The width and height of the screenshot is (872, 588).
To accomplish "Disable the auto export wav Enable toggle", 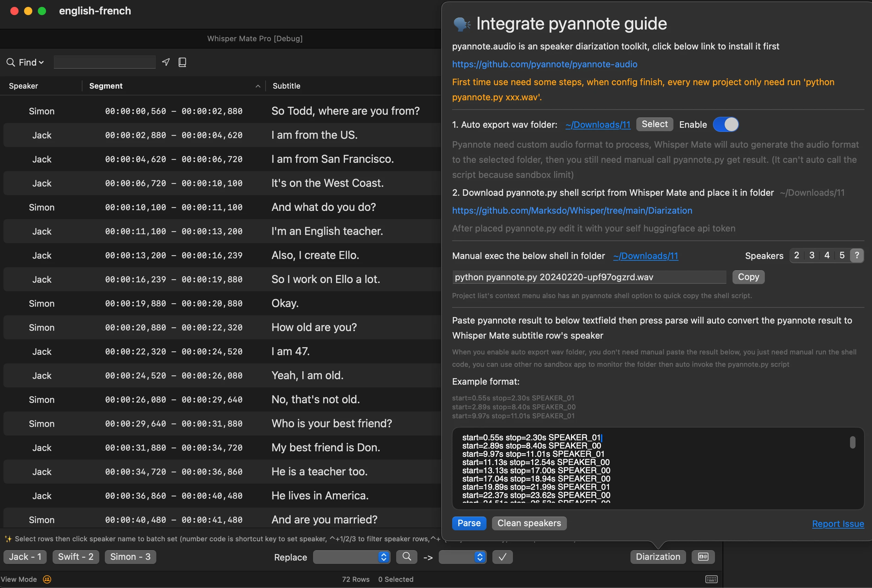I will pyautogui.click(x=726, y=124).
